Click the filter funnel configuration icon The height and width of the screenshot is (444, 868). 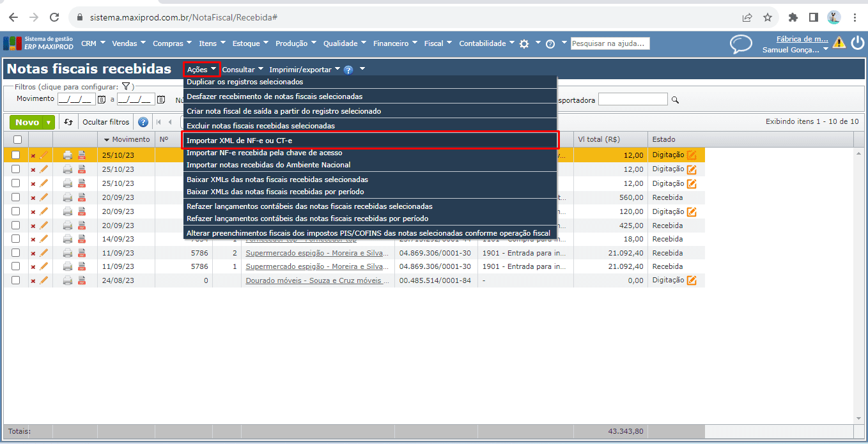tap(126, 86)
